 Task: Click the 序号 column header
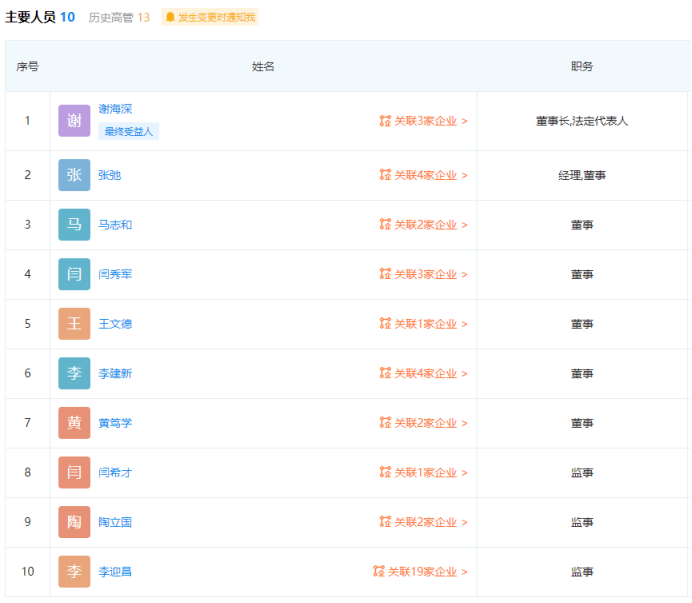click(27, 67)
